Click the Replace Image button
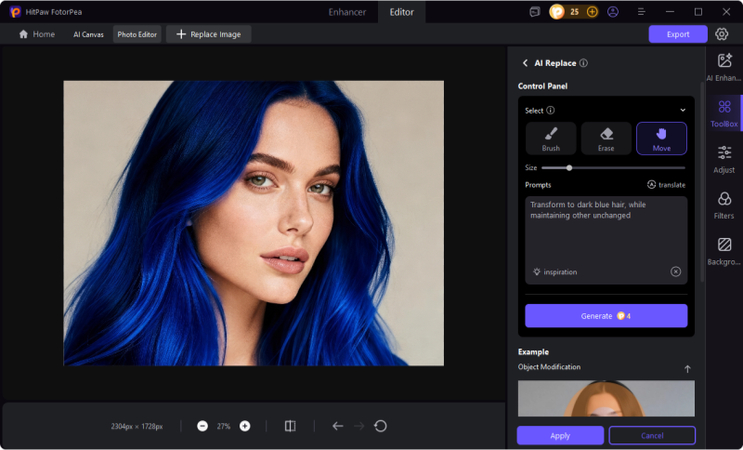 point(208,34)
